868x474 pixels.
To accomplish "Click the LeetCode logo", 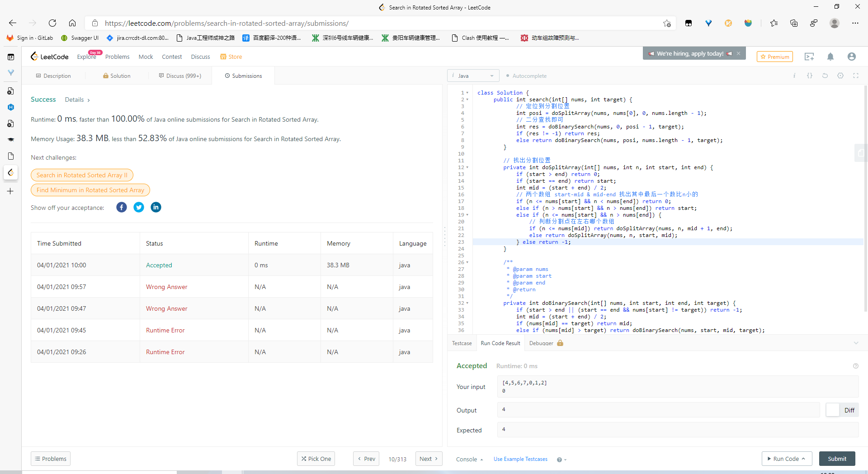I will pyautogui.click(x=49, y=57).
